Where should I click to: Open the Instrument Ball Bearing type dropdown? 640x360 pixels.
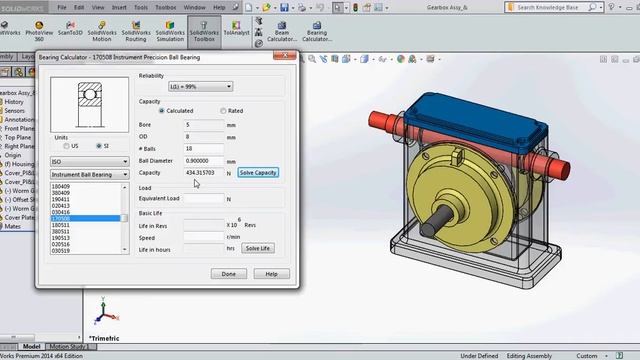[89, 174]
